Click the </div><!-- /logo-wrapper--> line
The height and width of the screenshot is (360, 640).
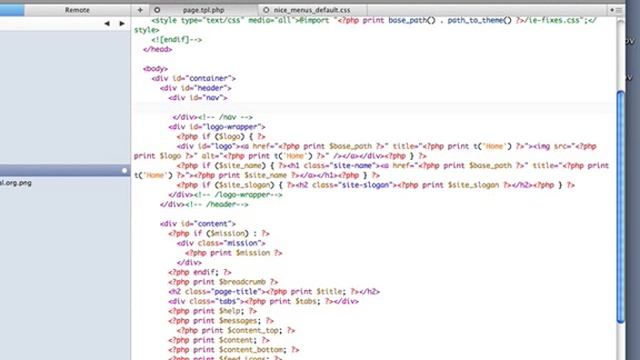click(225, 195)
